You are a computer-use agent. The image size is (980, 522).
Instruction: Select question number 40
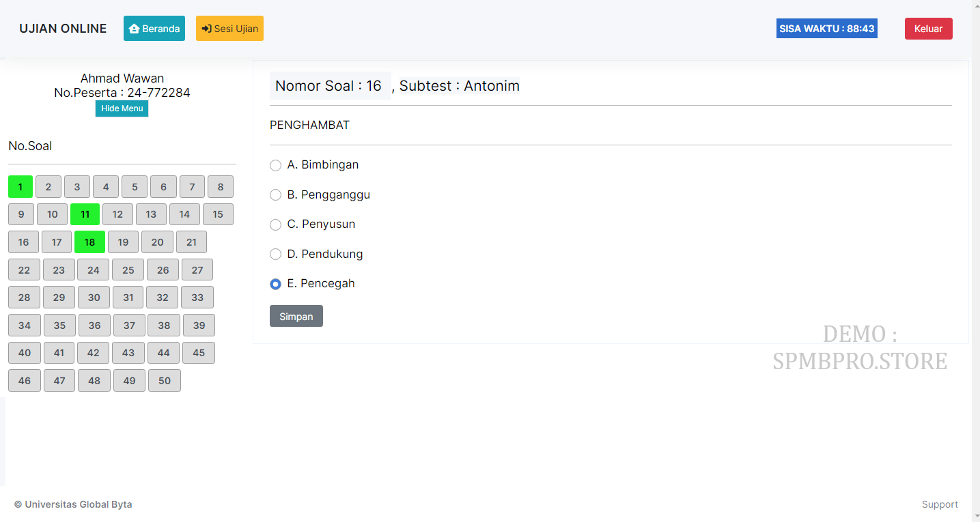click(25, 353)
